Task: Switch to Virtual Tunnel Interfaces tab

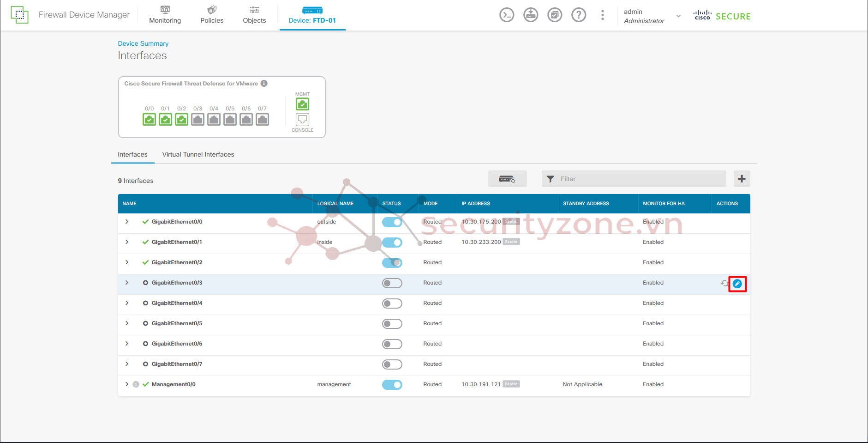Action: [x=198, y=155]
